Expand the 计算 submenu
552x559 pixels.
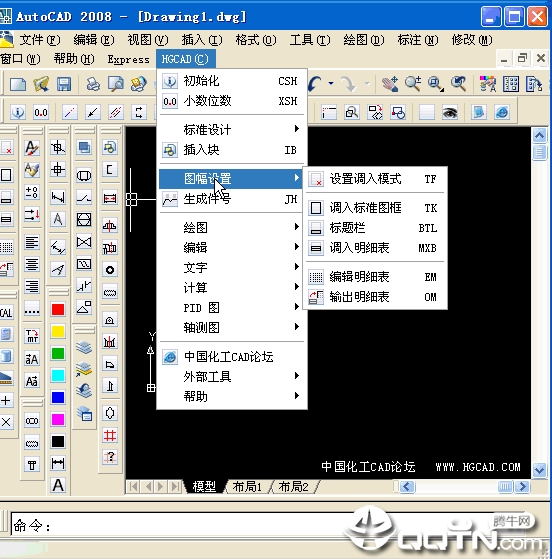tap(232, 287)
